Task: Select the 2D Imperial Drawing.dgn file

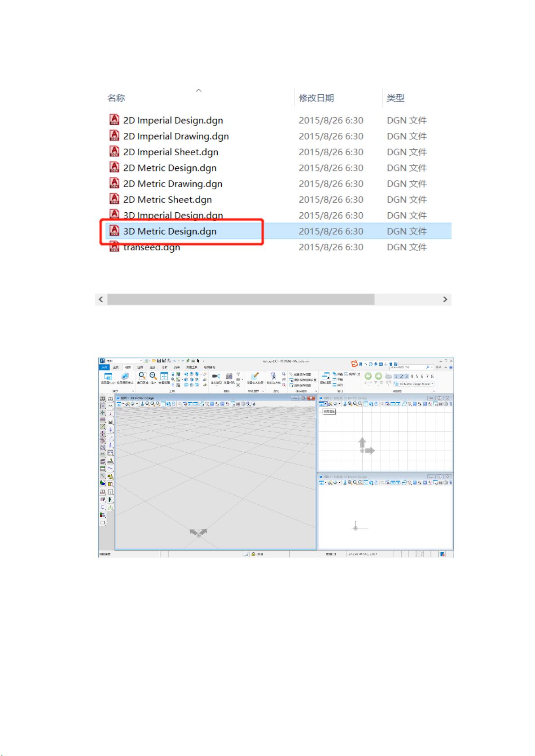Action: point(278,136)
